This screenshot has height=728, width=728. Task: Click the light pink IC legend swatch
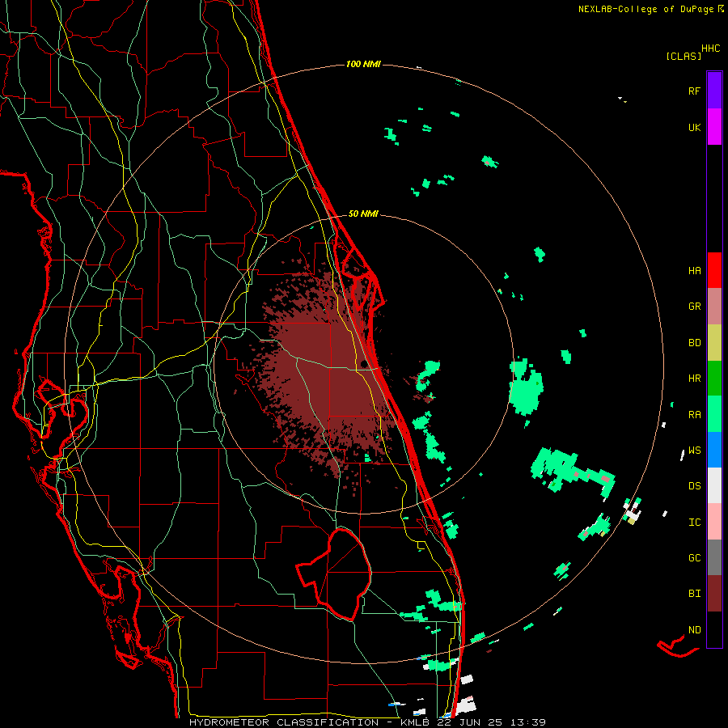[x=714, y=522]
